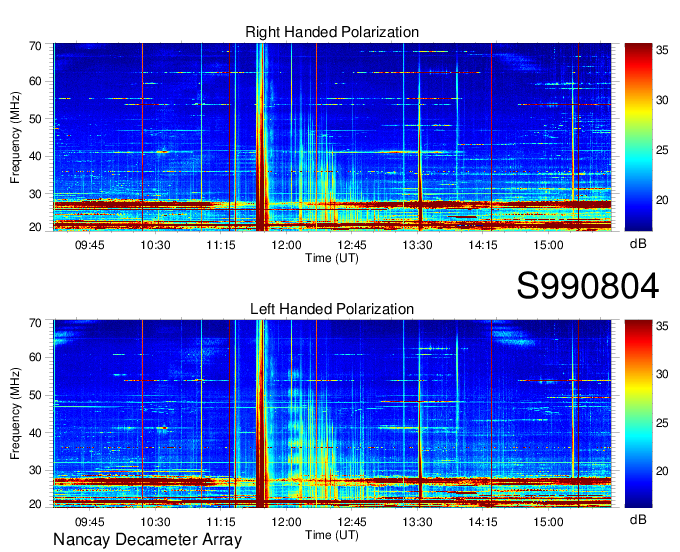The height and width of the screenshot is (552, 680).
Task: Click the 50 MHz tick on lower plot
Action: 35,395
